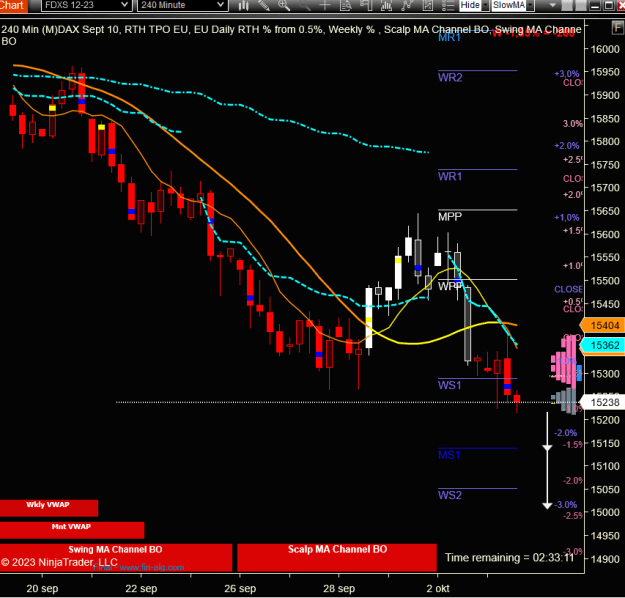Click the chart title indicator text
The width and height of the screenshot is (625, 598).
291,35
